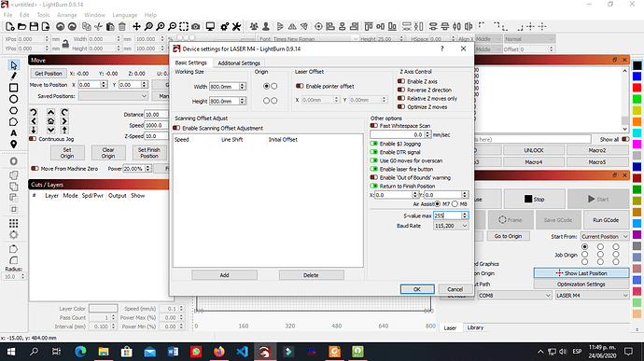Viewport: 644px width, 361px height.
Task: Switch to the Library tab
Action: click(475, 327)
